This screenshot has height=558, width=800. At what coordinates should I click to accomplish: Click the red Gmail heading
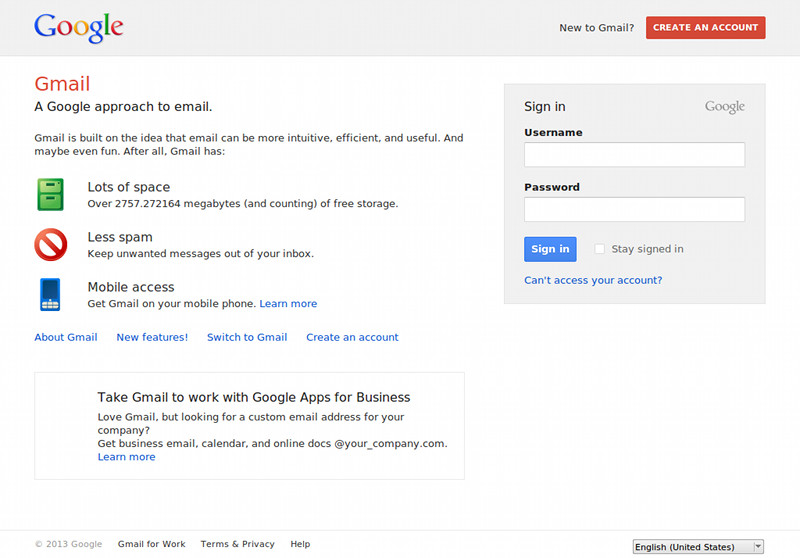(x=62, y=84)
